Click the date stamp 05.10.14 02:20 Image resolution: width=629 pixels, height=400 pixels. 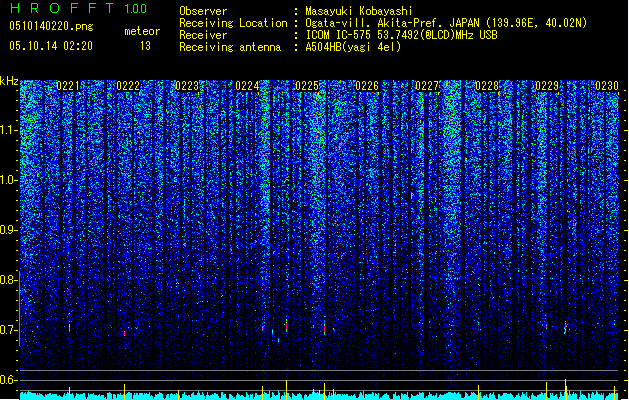pyautogui.click(x=51, y=46)
